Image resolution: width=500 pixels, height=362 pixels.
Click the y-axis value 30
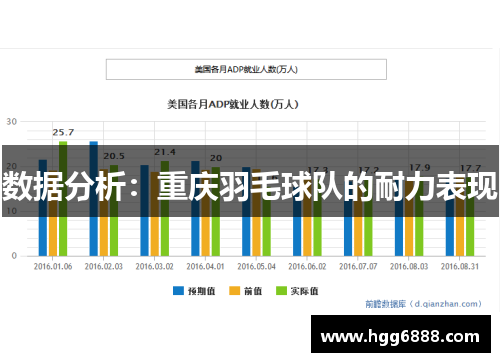point(12,122)
